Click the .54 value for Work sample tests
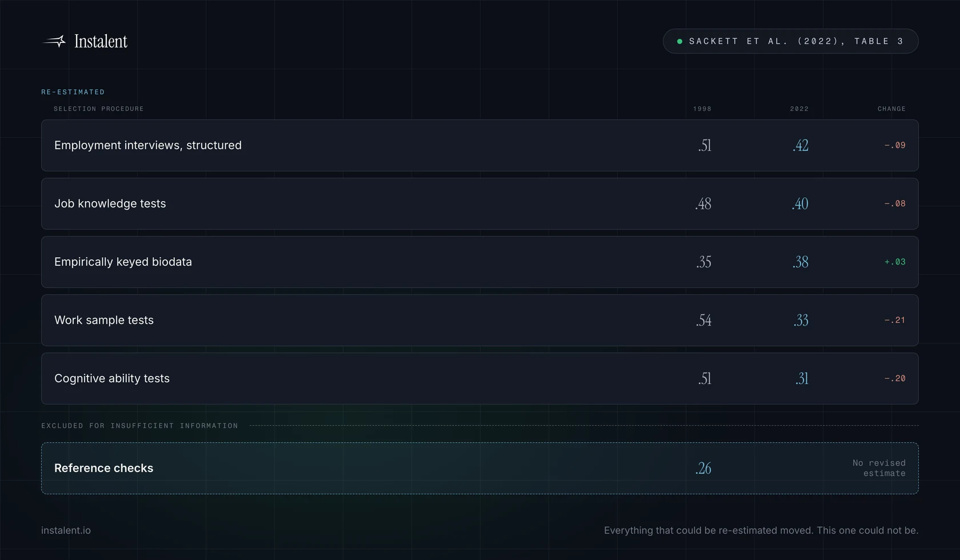The height and width of the screenshot is (560, 960). click(x=704, y=321)
